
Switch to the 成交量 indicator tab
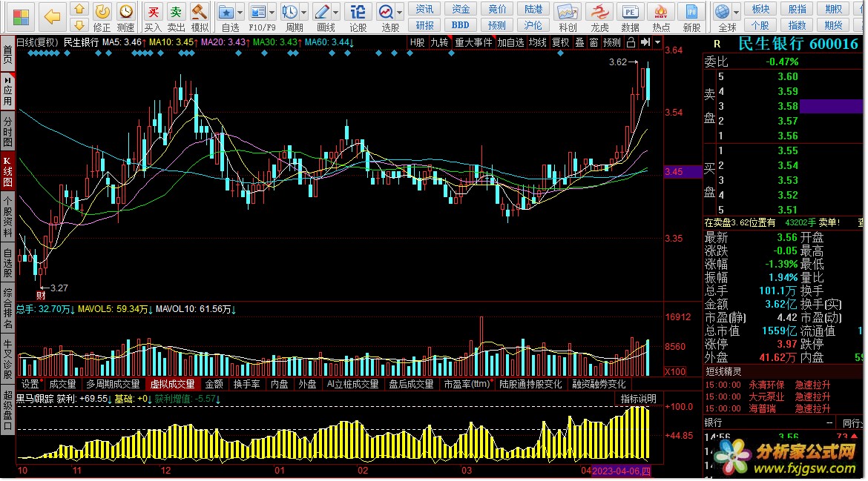click(62, 384)
